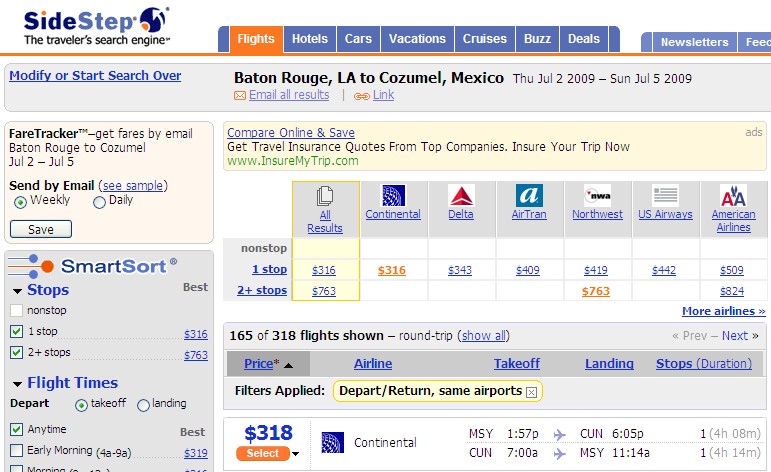Open dropdown arrow beside Select button

pyautogui.click(x=295, y=454)
